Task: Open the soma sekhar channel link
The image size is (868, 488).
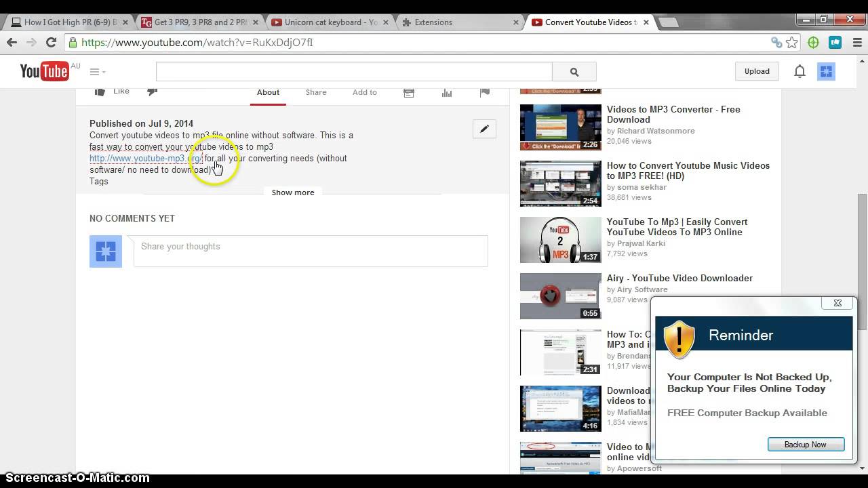Action: tap(642, 187)
